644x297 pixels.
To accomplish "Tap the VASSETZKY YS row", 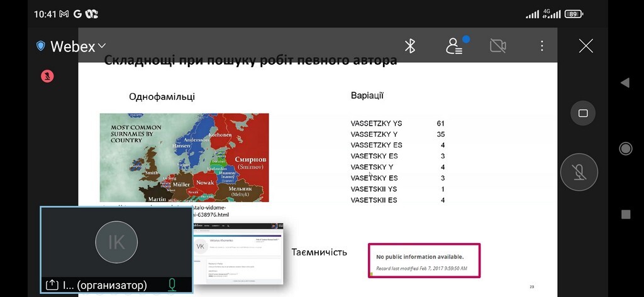I will 397,123.
